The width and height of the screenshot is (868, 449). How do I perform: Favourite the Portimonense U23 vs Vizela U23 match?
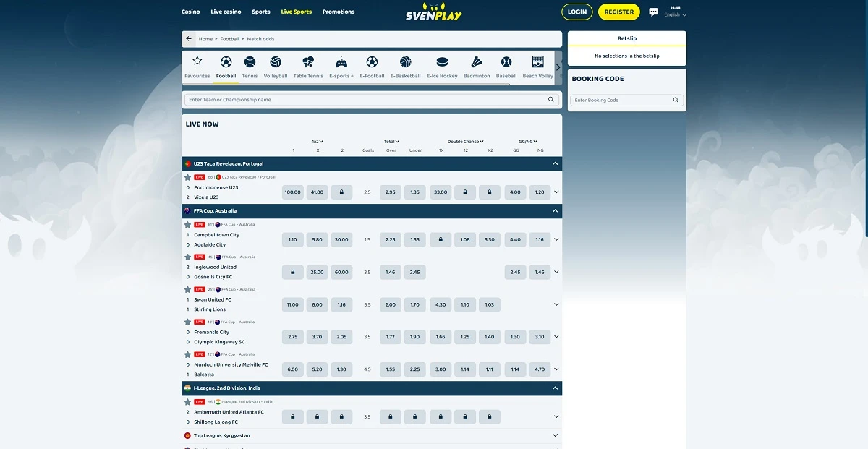point(188,177)
